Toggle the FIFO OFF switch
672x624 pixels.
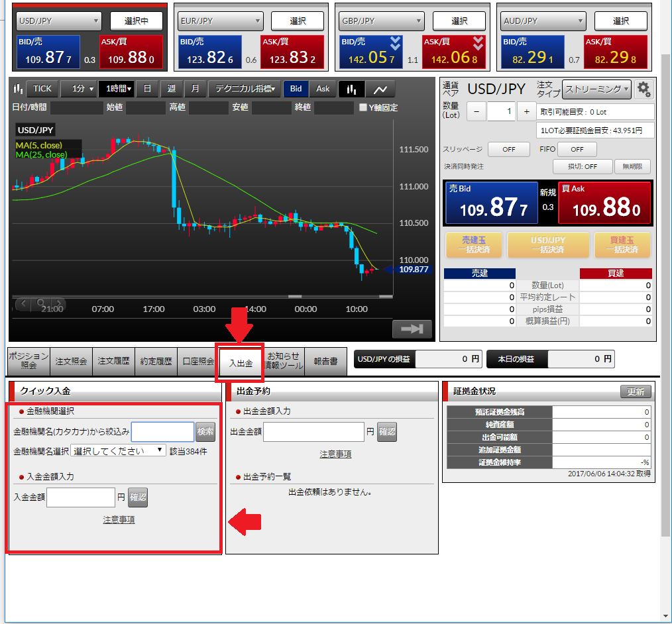(x=577, y=149)
